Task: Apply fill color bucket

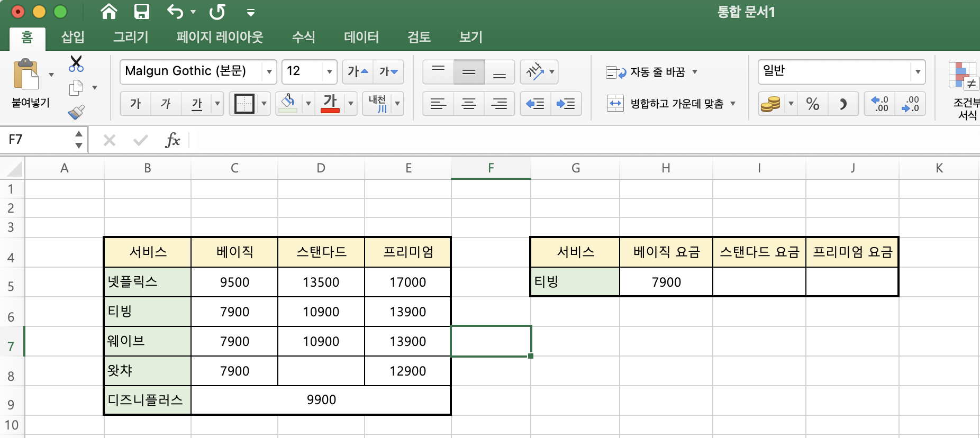Action: click(x=288, y=104)
